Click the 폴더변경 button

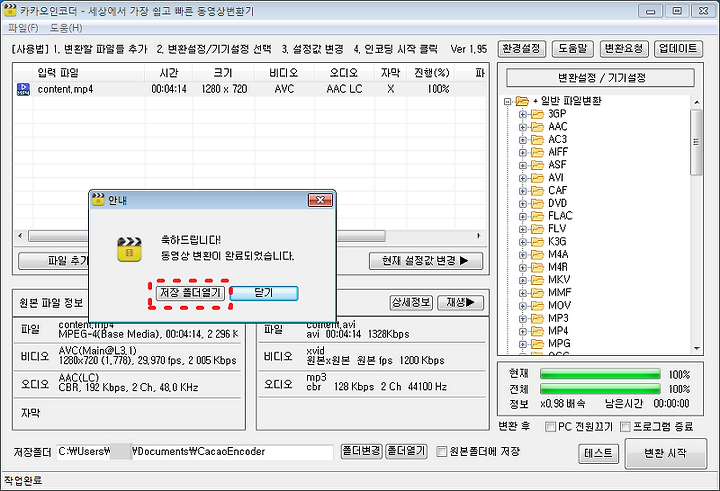click(x=362, y=451)
